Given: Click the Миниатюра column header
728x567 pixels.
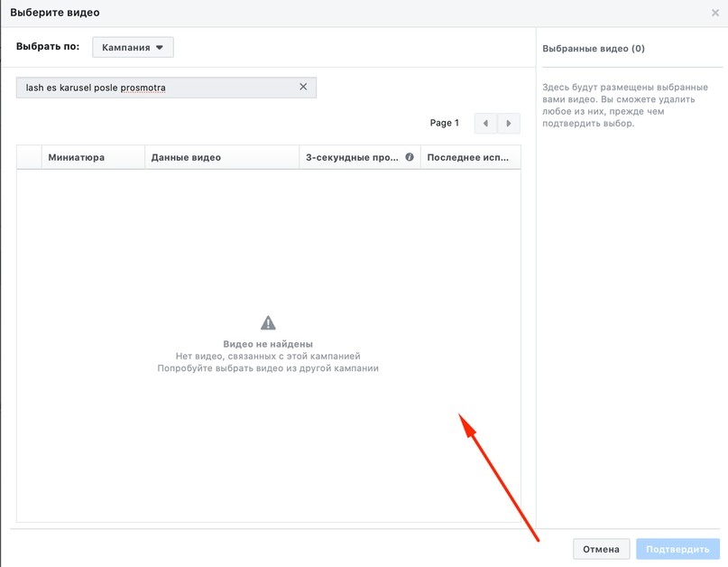Looking at the screenshot, I should 93,157.
